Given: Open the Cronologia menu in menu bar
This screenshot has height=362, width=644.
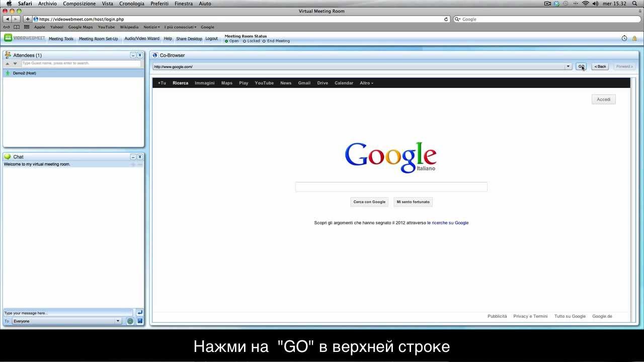Looking at the screenshot, I should coord(132,4).
